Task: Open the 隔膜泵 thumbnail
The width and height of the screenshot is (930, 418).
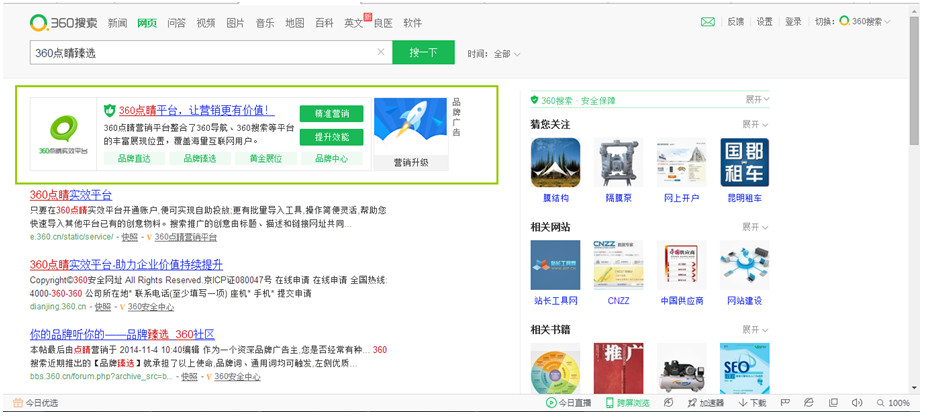Action: click(x=618, y=162)
